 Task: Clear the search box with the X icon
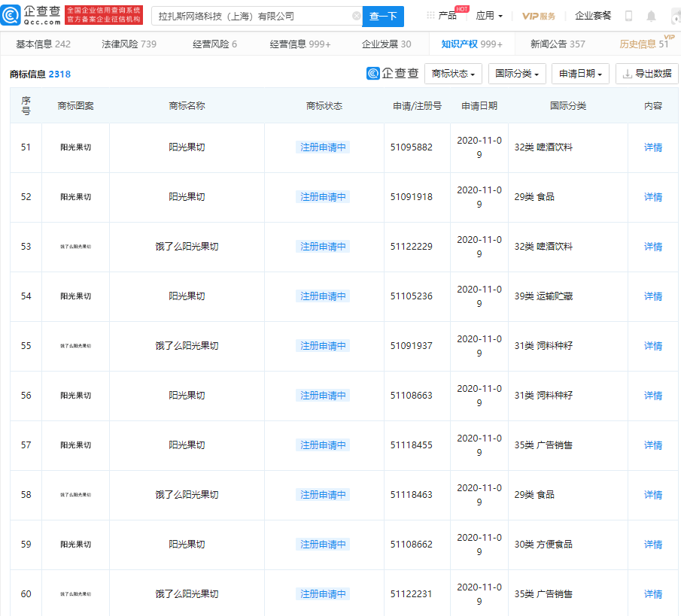coord(356,16)
